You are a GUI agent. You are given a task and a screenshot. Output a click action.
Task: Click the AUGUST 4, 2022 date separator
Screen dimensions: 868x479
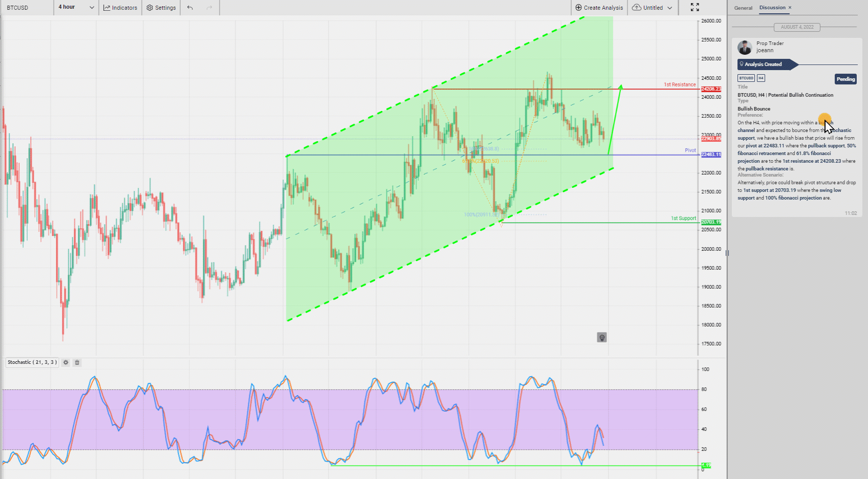pyautogui.click(x=797, y=27)
